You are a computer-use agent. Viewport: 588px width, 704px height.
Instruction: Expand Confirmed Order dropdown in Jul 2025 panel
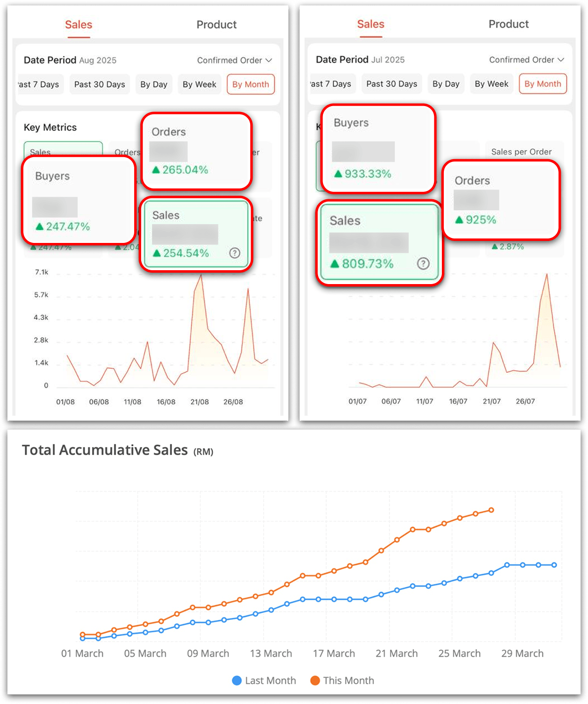(x=527, y=60)
